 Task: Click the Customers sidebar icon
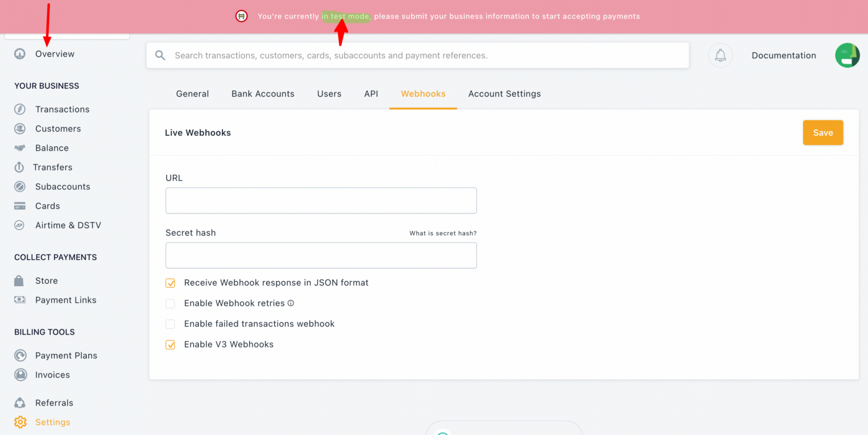[x=20, y=128]
